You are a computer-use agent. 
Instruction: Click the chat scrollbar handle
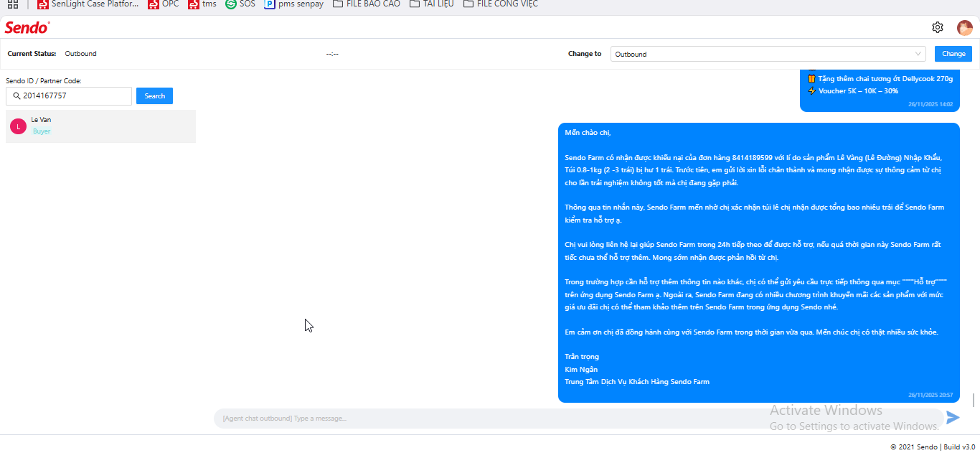pos(974,400)
